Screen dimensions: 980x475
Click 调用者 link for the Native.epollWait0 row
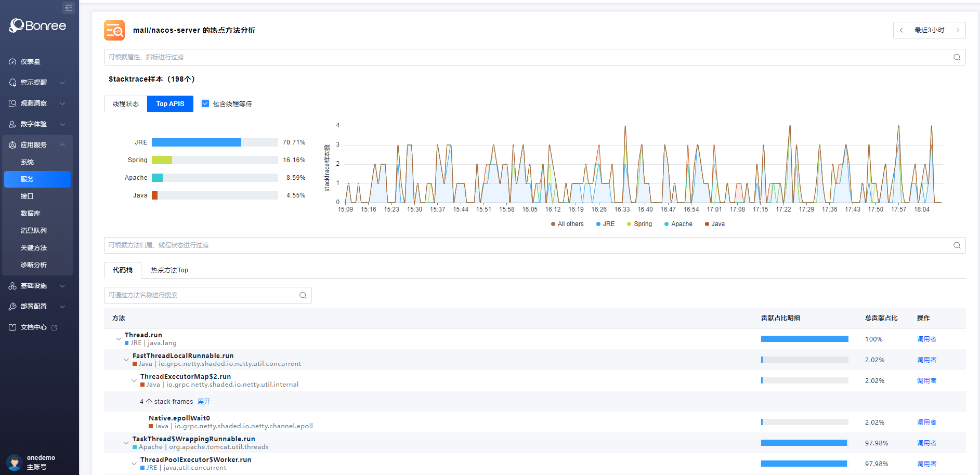click(926, 423)
